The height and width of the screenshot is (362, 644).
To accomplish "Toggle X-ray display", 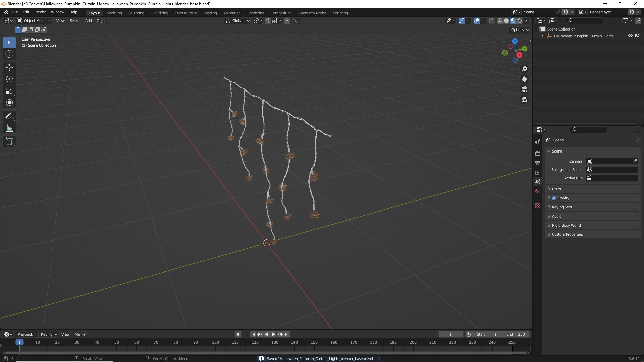I will point(491,21).
